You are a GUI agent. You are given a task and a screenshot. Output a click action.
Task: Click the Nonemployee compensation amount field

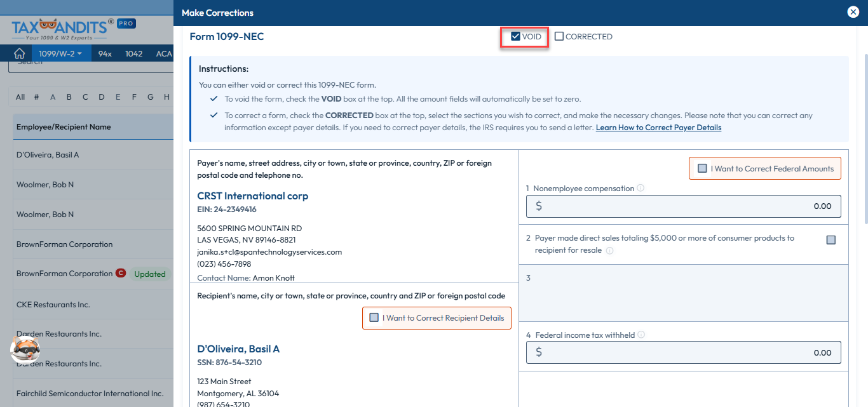click(x=683, y=206)
